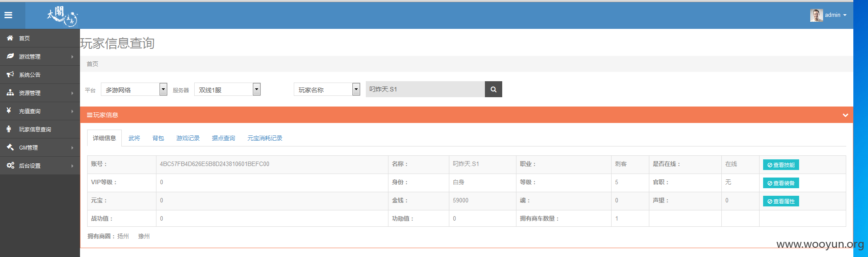868x257 pixels.
Task: Switch to the 武将 tab
Action: (x=134, y=138)
